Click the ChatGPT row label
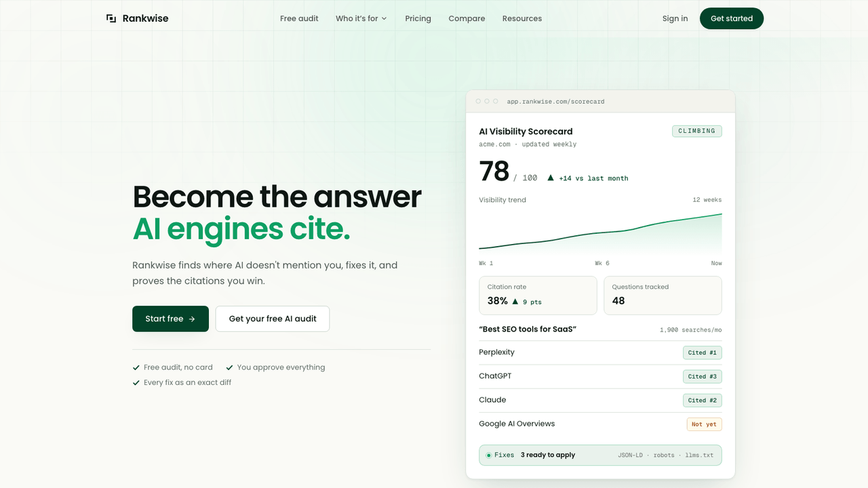Screen dimensions: 868x488 click(x=495, y=376)
